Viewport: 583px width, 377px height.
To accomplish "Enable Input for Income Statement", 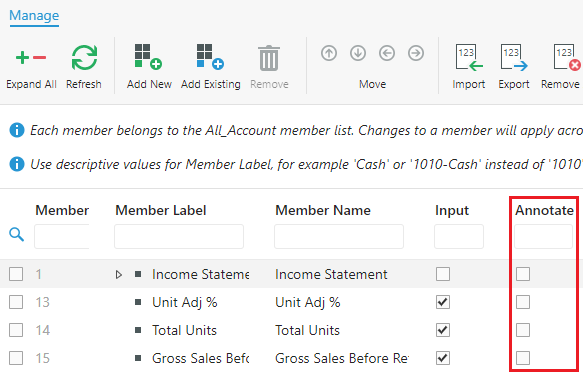I will pos(443,274).
